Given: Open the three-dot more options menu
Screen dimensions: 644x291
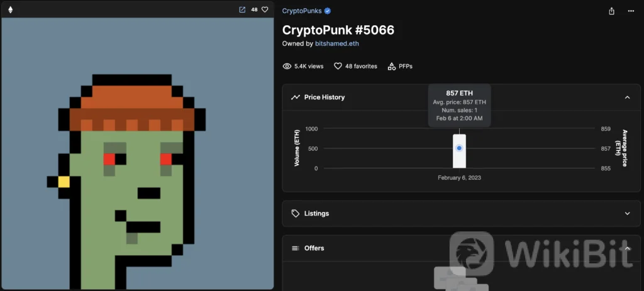Looking at the screenshot, I should (x=631, y=11).
